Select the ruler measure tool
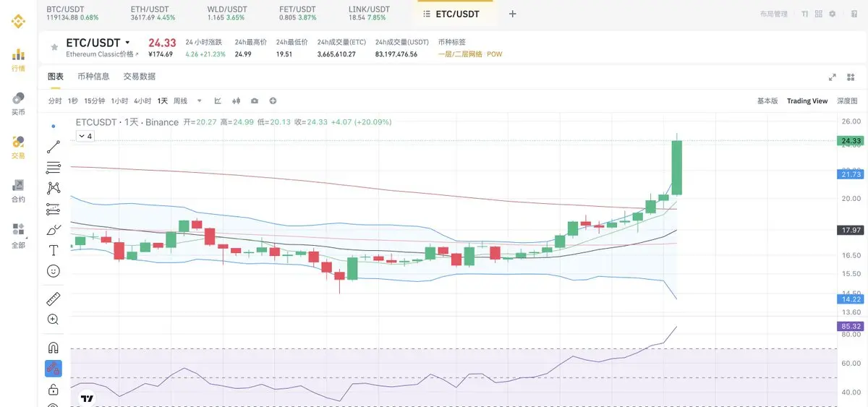Screen dimensions: 868x407 [54, 299]
